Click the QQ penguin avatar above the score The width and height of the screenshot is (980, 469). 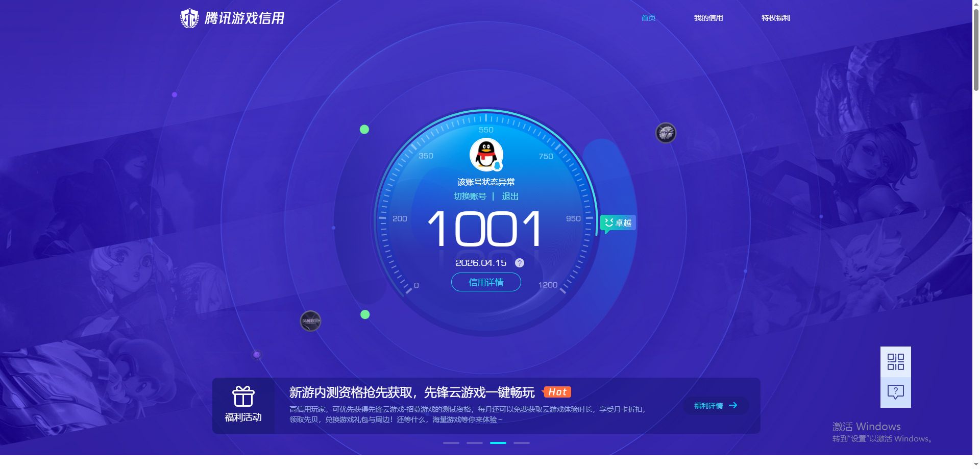[x=485, y=154]
